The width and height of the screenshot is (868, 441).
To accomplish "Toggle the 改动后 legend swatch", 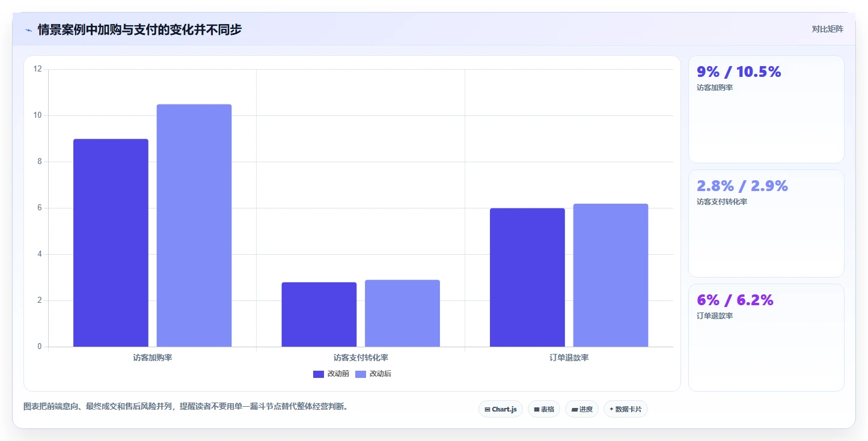I will (361, 374).
